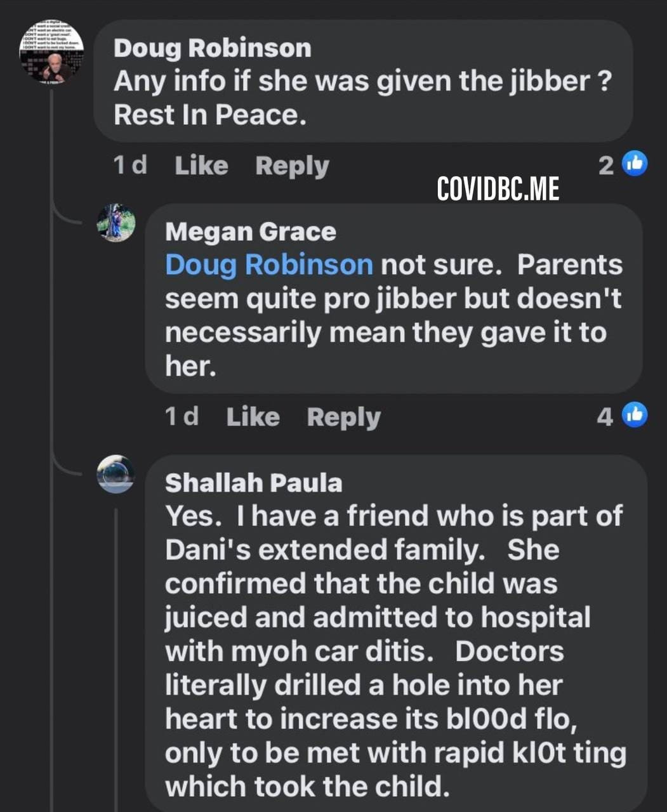Open Shallah Paula's avatar

tap(116, 474)
